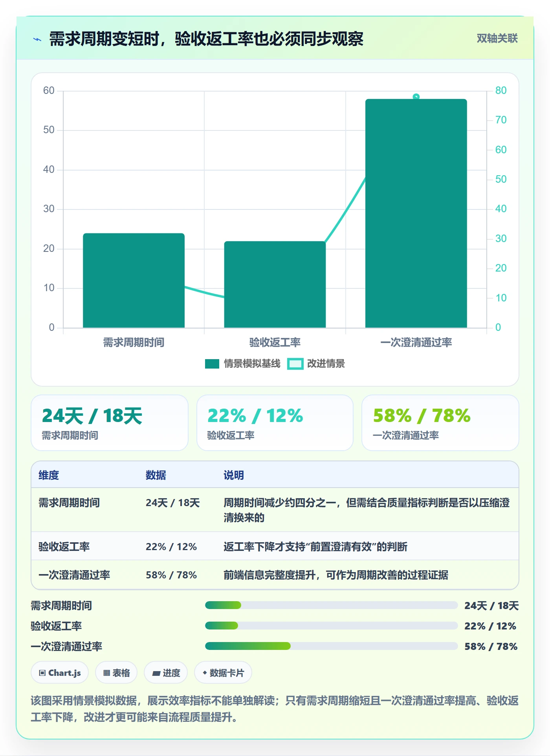Open the 58% / 78% data card
The height and width of the screenshot is (756, 550).
pyautogui.click(x=440, y=423)
